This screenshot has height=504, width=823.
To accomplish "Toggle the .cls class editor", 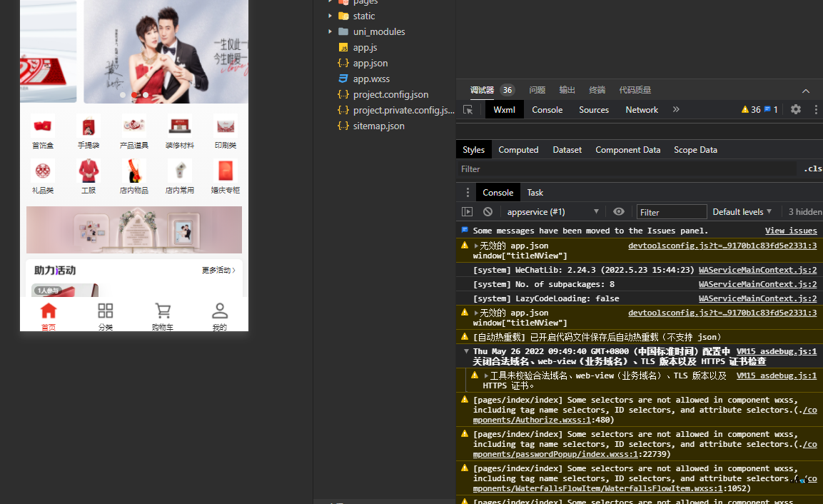I will (x=812, y=168).
